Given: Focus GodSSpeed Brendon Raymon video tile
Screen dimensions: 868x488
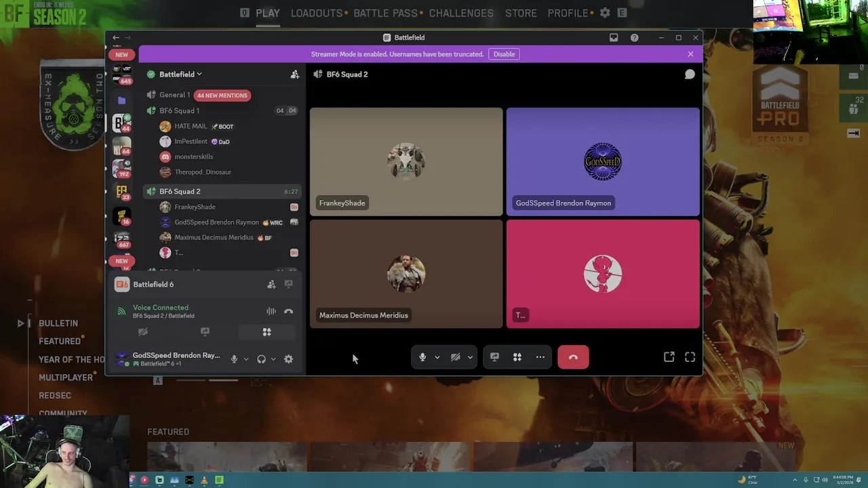Looking at the screenshot, I should pos(603,162).
